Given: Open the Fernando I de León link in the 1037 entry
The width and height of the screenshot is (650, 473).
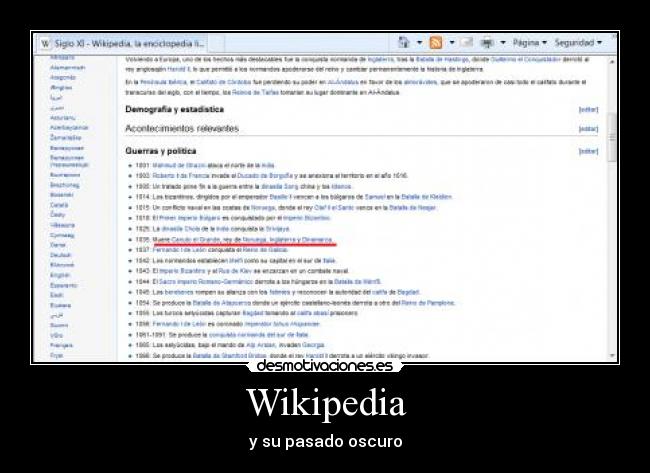Looking at the screenshot, I should coord(179,250).
